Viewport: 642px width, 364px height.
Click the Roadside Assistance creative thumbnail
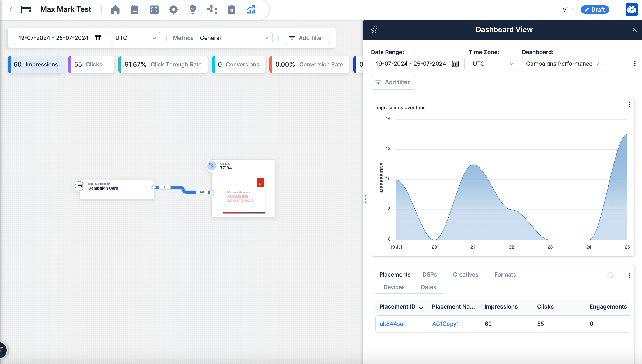point(244,196)
